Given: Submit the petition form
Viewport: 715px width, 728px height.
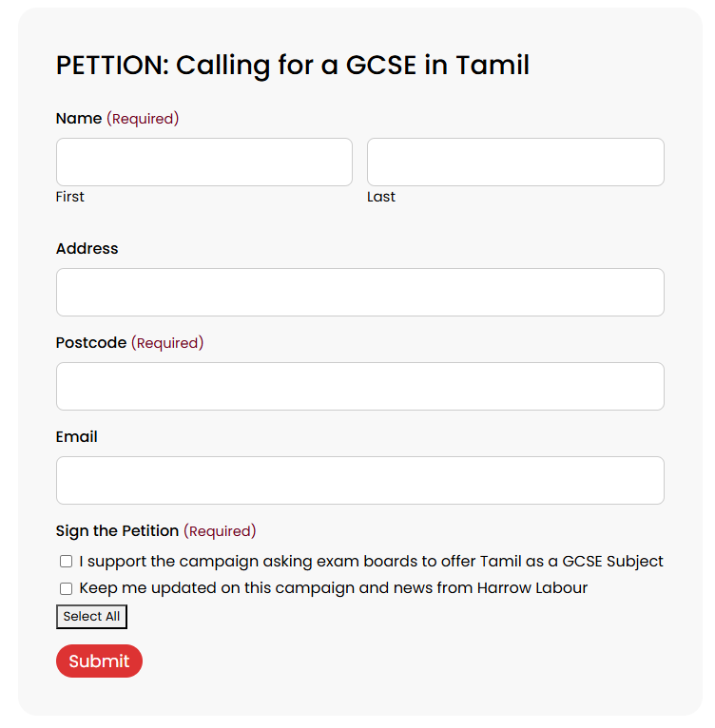Looking at the screenshot, I should coord(99,661).
